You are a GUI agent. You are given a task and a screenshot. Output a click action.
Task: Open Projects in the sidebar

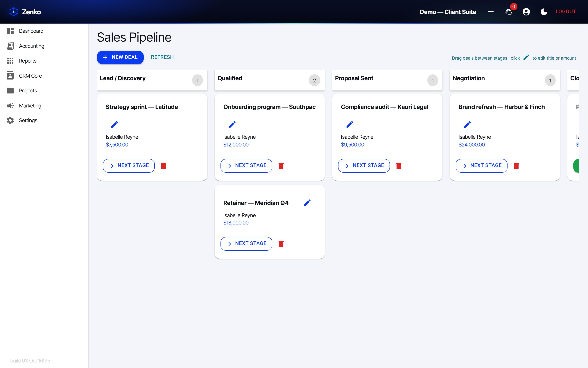point(44,91)
